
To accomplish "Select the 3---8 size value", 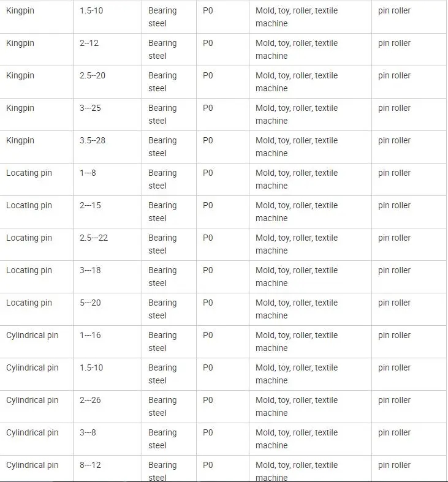I will point(88,433).
